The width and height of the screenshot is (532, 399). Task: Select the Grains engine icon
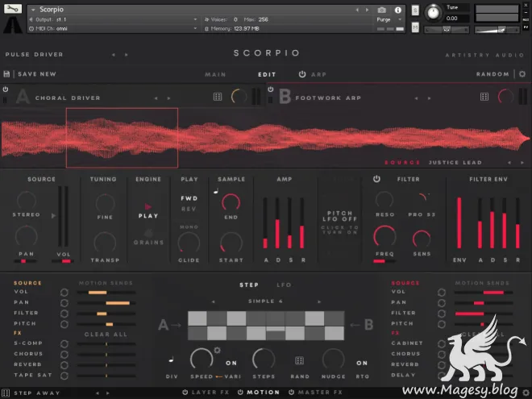[x=148, y=233]
